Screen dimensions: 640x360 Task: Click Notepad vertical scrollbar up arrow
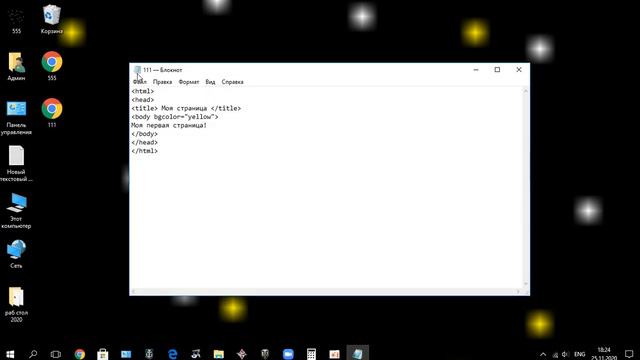click(526, 91)
